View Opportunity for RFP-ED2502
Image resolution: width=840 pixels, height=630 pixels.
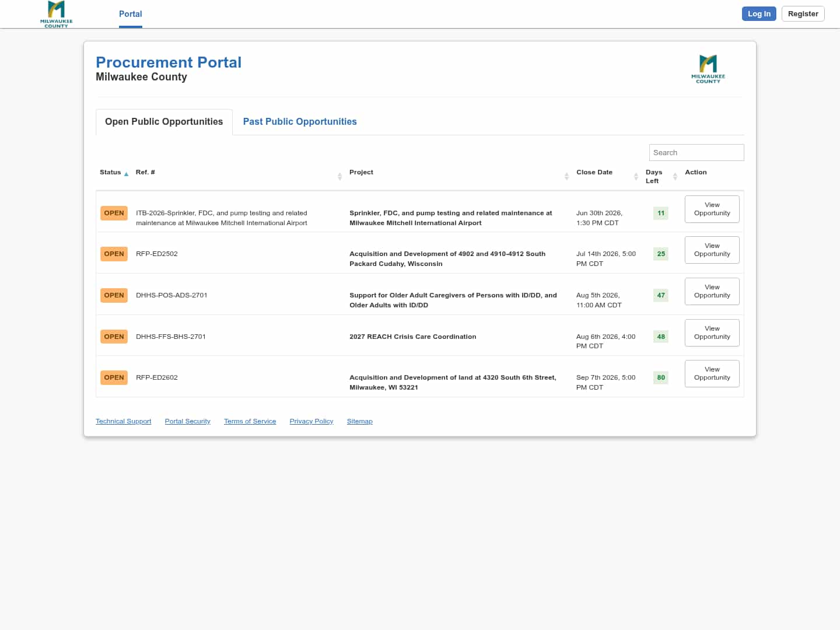pyautogui.click(x=712, y=250)
